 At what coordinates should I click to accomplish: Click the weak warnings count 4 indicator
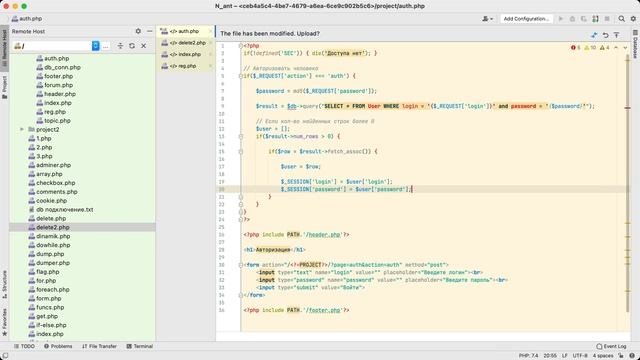604,48
